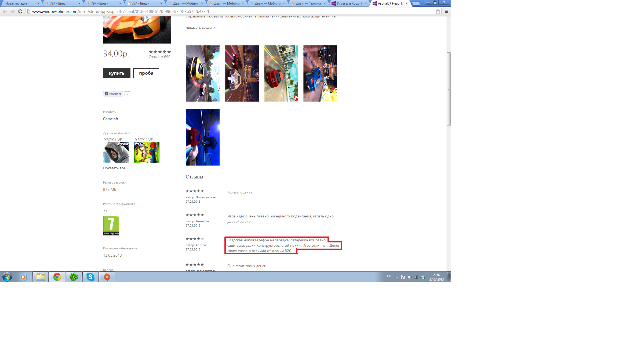The image size is (644, 344).
Task: Click scrollbar down arrow
Action: [449, 269]
